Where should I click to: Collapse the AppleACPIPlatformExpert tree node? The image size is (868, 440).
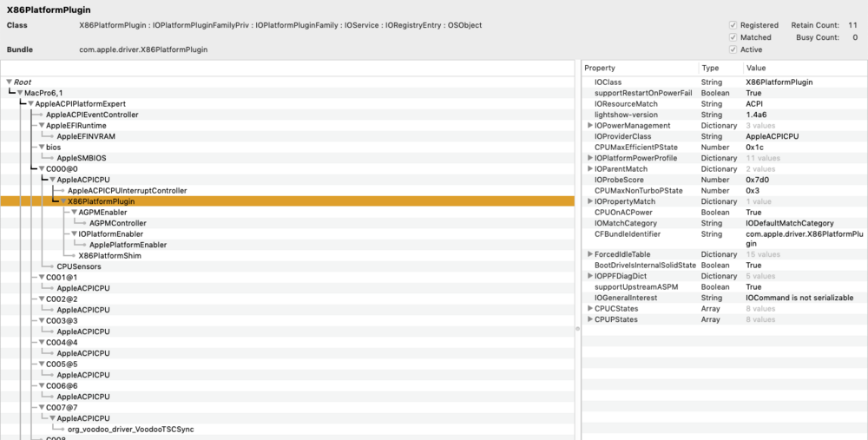tap(30, 104)
